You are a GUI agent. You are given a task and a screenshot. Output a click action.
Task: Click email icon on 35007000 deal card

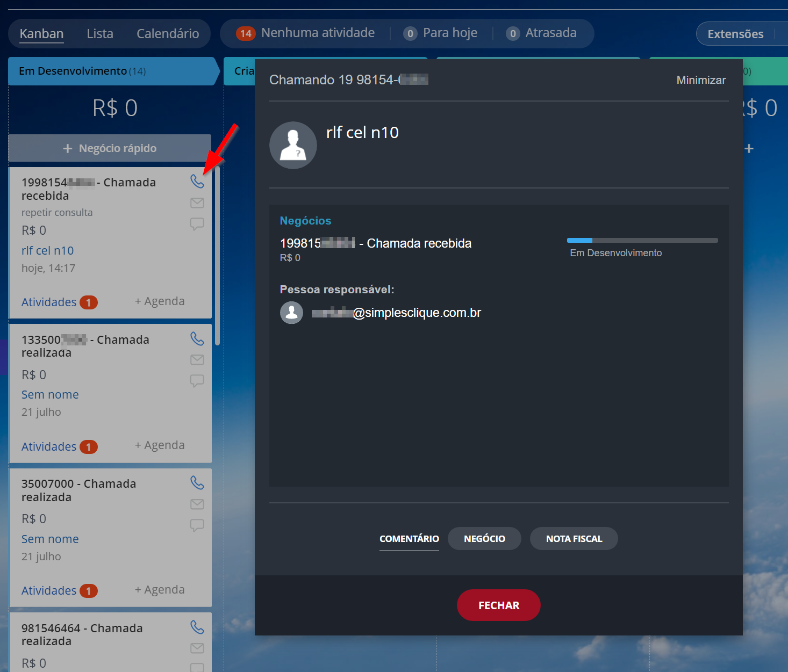point(197,504)
